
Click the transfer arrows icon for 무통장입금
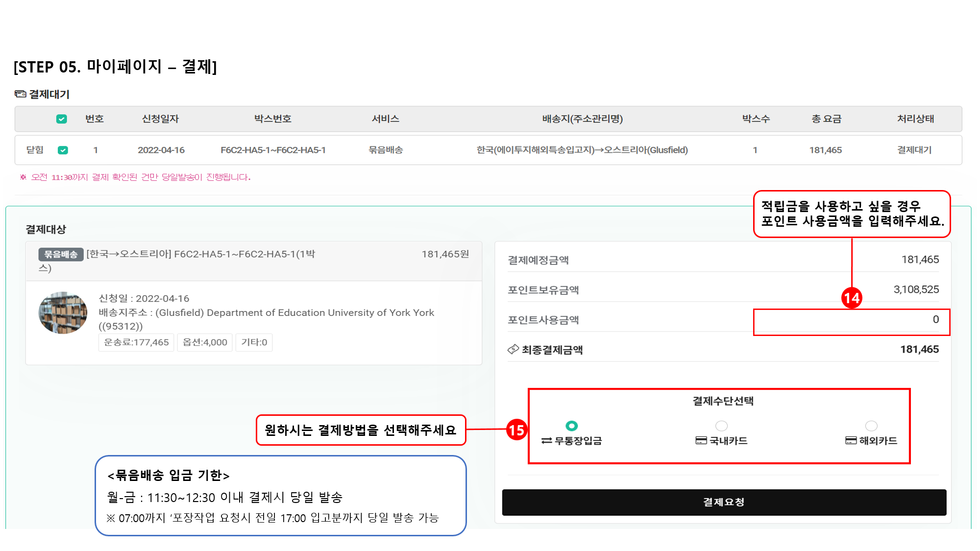tap(546, 441)
